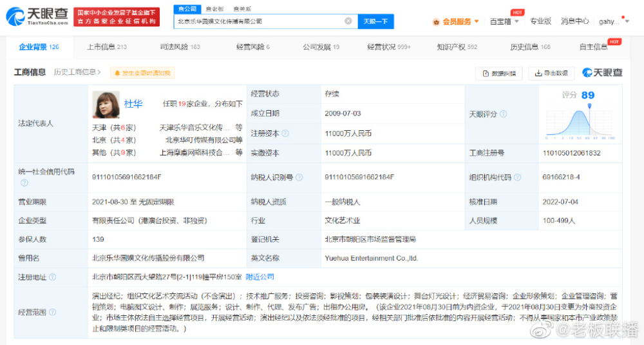Click the help icon beside 纳税人识别号
Viewport: 644px width, 345px height.
[x=300, y=177]
